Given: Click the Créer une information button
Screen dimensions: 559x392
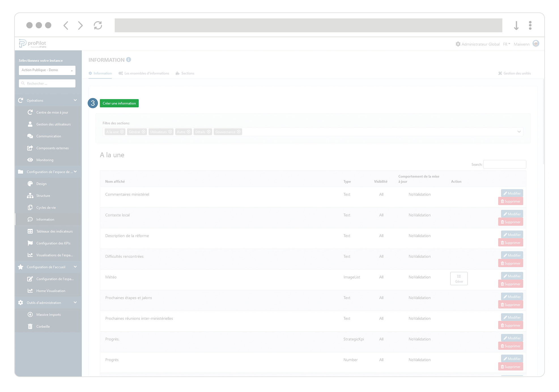Looking at the screenshot, I should pyautogui.click(x=119, y=103).
